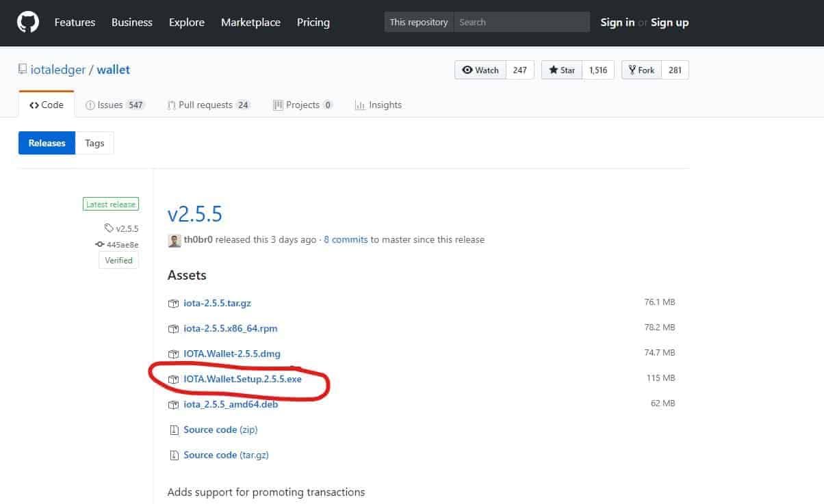Click the GitHub logo
The height and width of the screenshot is (504, 824).
coord(27,23)
